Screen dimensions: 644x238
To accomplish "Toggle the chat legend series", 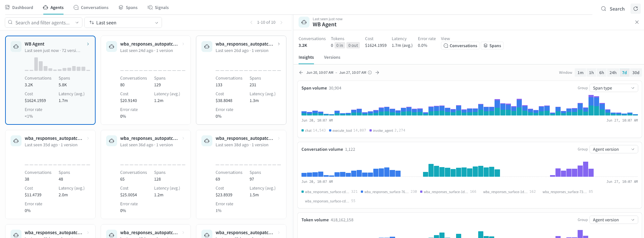I will (x=313, y=131).
